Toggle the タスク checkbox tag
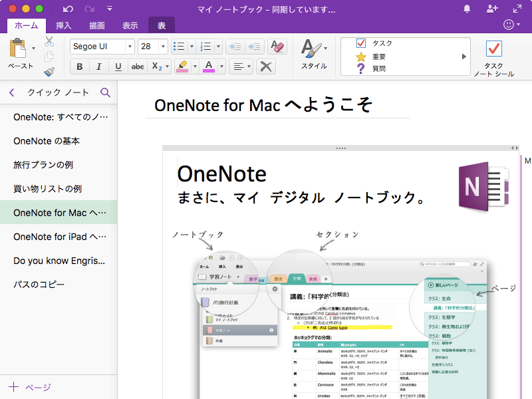Viewport: 532px width, 399px height. tap(361, 43)
